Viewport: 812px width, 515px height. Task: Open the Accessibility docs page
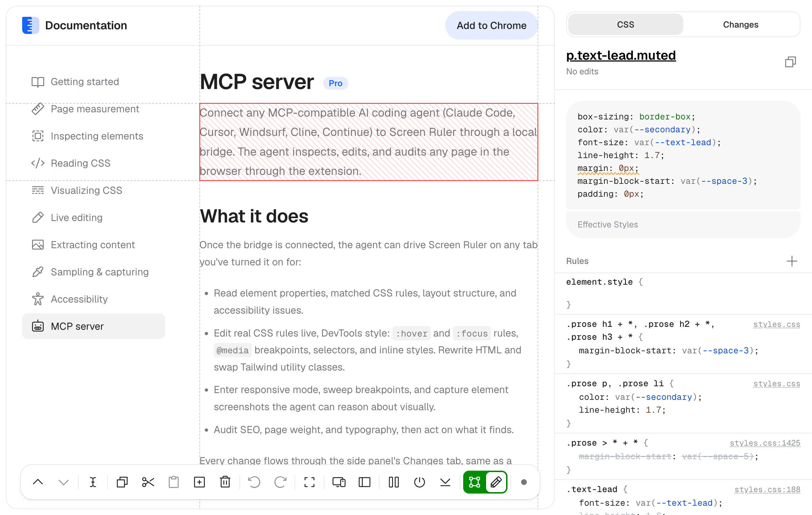(x=94, y=299)
